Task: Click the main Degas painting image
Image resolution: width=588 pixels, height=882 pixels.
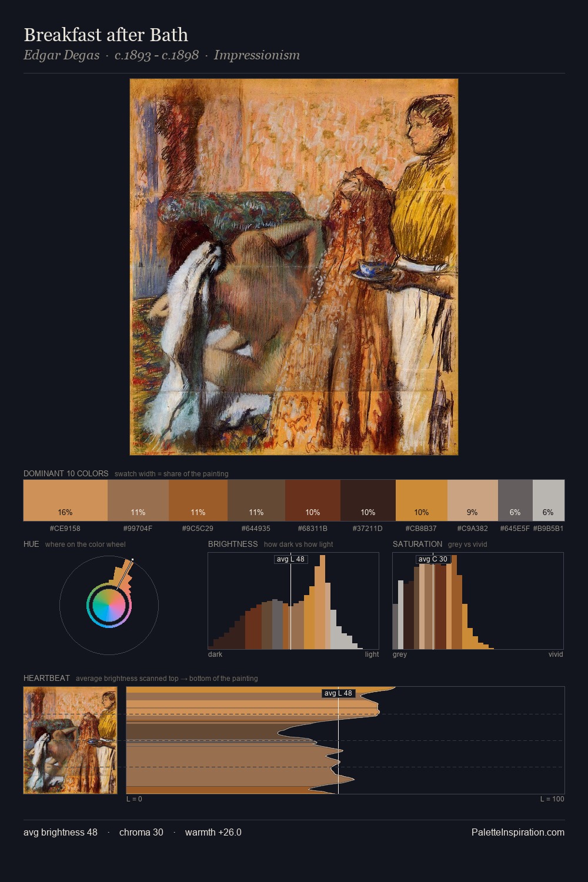Action: pos(294,267)
